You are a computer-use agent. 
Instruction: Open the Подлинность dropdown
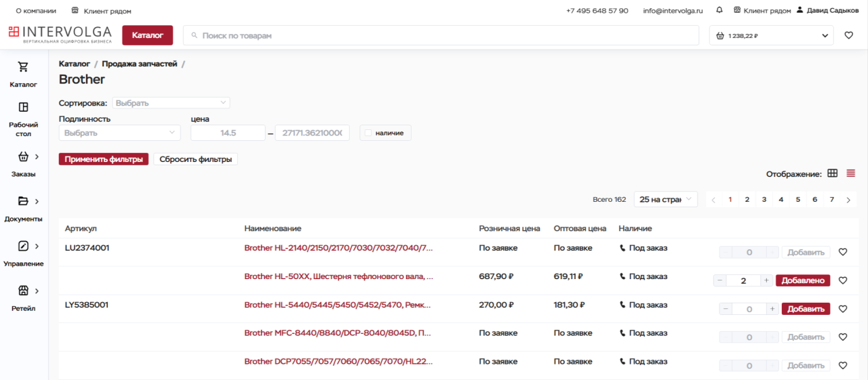119,133
